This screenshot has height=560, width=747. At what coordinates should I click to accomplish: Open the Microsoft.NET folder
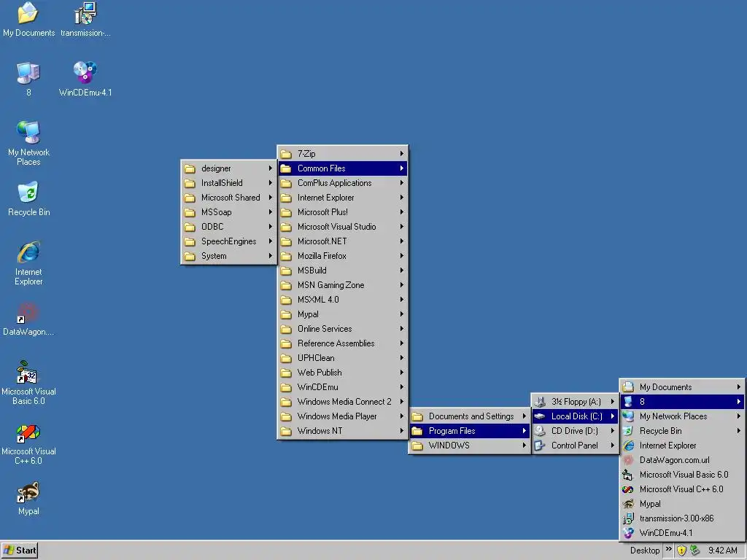(x=343, y=241)
